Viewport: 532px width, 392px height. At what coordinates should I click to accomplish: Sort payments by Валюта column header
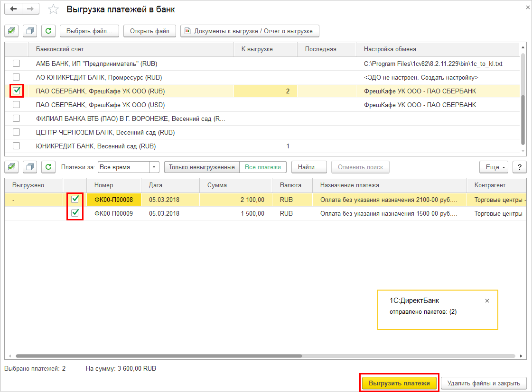coord(292,185)
